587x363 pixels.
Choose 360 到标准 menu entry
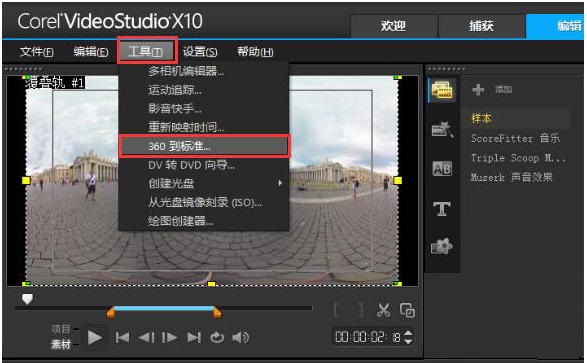204,146
